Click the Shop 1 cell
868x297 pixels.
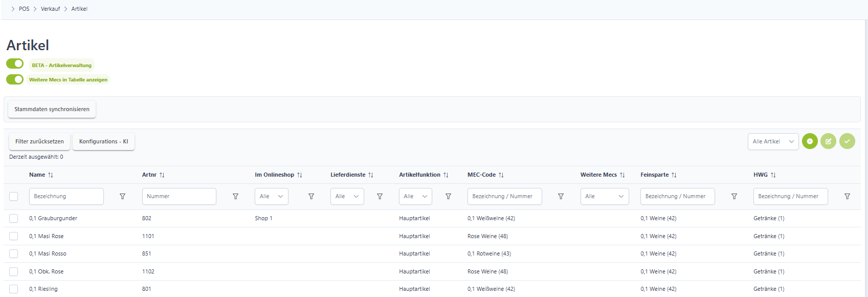pos(263,219)
